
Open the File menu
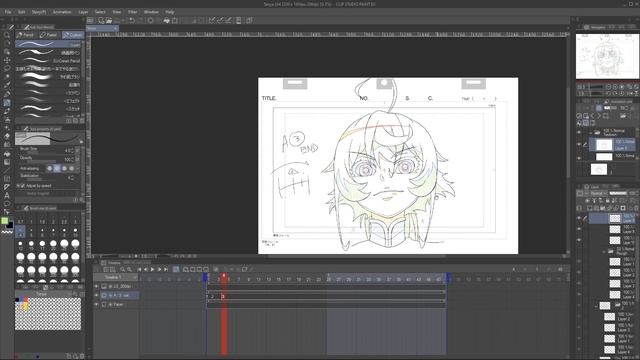pyautogui.click(x=8, y=12)
